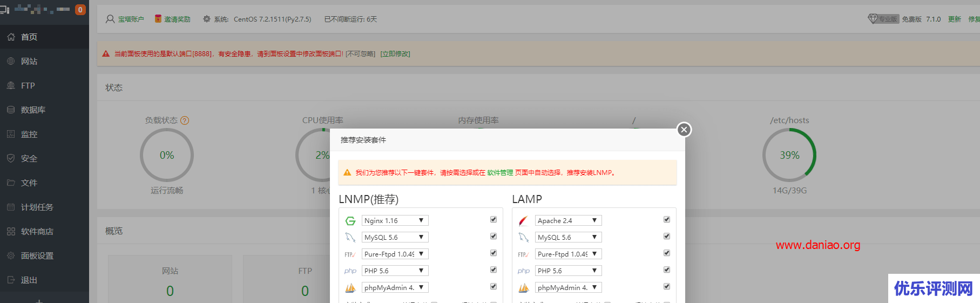
Task: Uncheck the MySQL 5.6 checkbox in LNMP
Action: (494, 236)
